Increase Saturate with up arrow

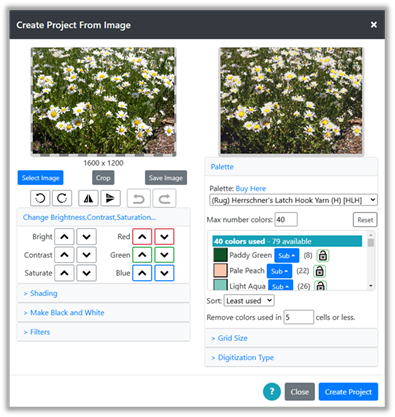pos(64,273)
